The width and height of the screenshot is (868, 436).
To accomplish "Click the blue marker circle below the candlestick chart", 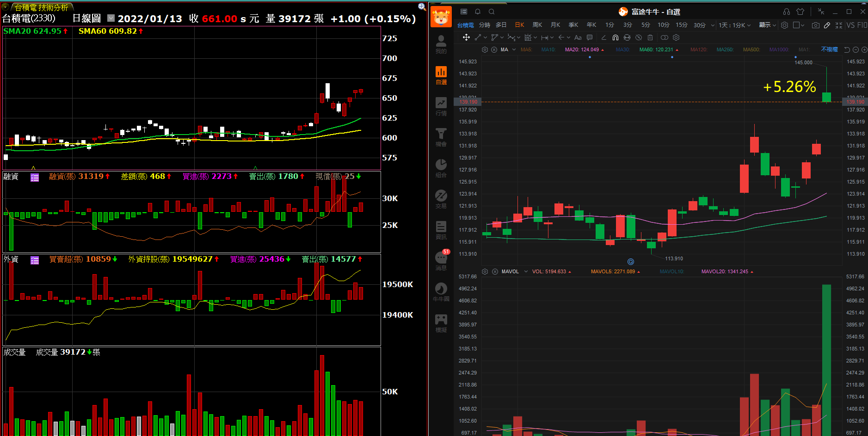I will click(630, 262).
